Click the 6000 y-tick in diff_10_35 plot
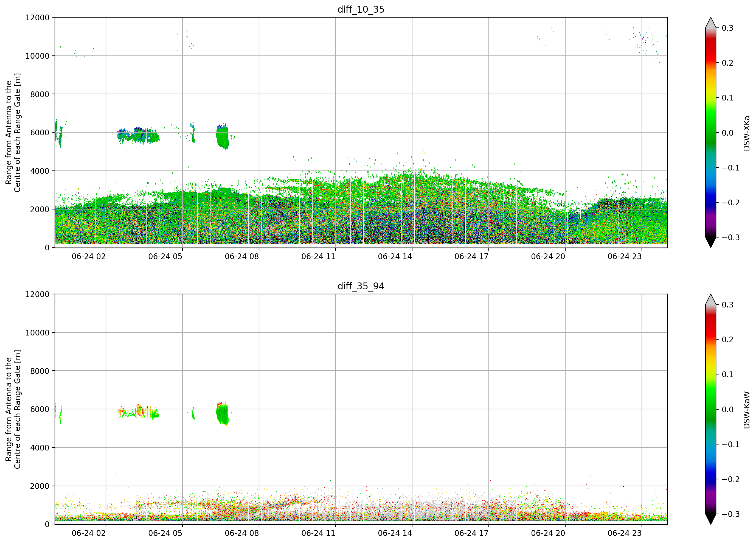Image resolution: width=756 pixels, height=543 pixels. point(40,132)
